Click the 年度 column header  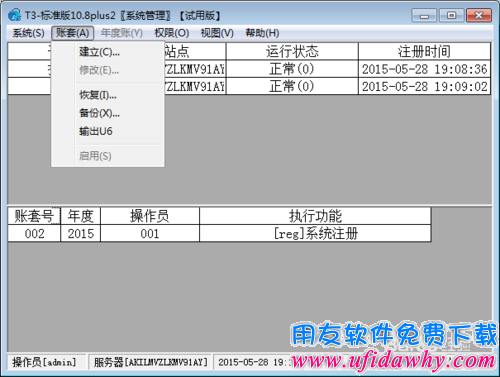tap(80, 216)
